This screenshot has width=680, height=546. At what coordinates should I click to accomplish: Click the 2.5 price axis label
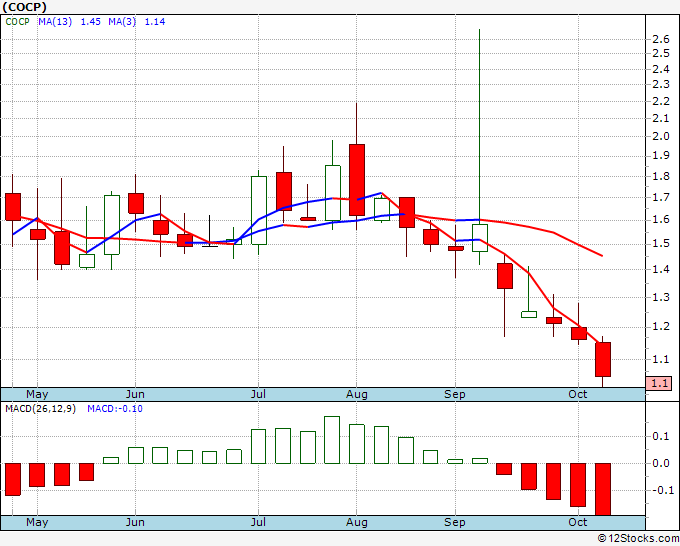pos(660,53)
